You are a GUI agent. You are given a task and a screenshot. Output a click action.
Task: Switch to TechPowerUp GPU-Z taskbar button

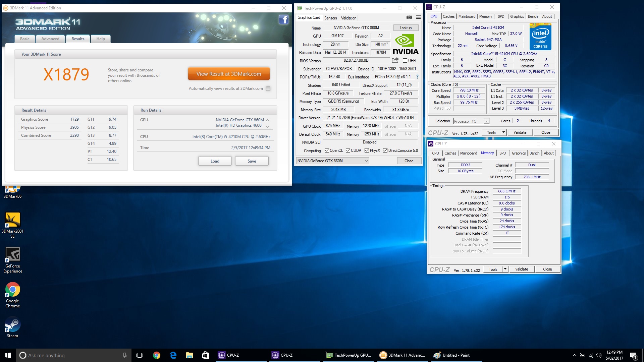[x=349, y=355]
